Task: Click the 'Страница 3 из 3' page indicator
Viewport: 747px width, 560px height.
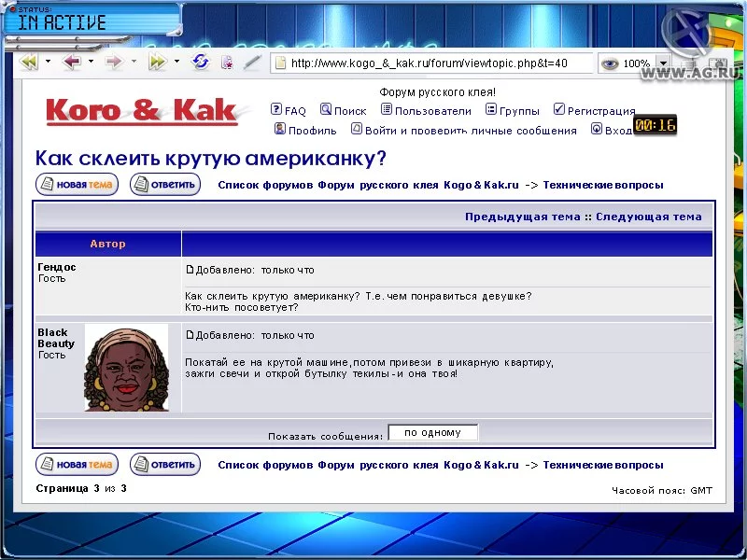Action: [x=81, y=488]
